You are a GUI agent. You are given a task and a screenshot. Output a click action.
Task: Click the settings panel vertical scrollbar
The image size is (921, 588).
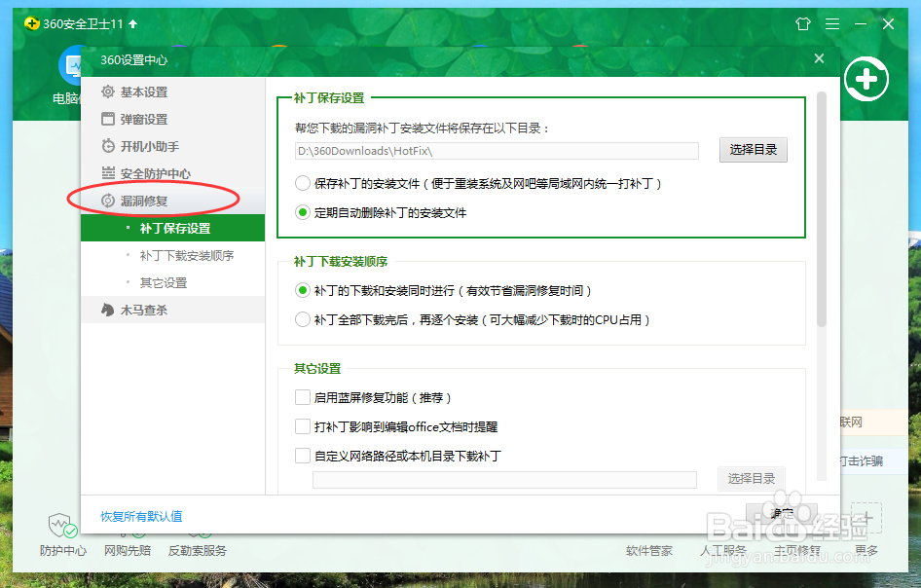821,209
